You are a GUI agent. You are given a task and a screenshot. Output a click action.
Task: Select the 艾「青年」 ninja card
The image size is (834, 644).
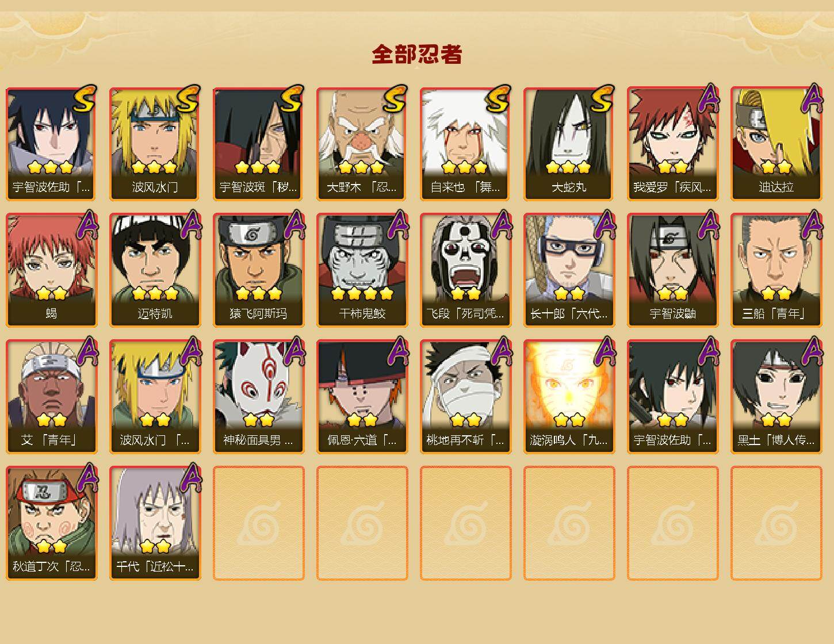pyautogui.click(x=51, y=397)
